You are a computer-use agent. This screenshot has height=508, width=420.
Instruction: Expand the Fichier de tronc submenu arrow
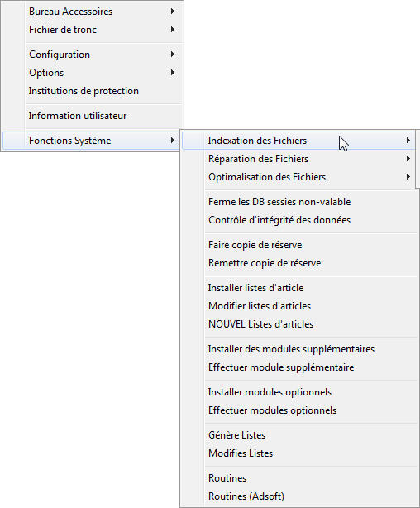(x=173, y=30)
